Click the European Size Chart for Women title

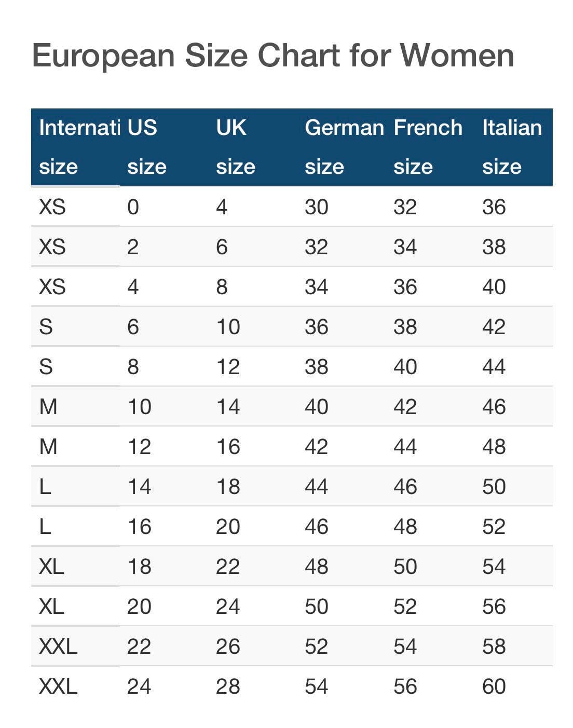273,55
